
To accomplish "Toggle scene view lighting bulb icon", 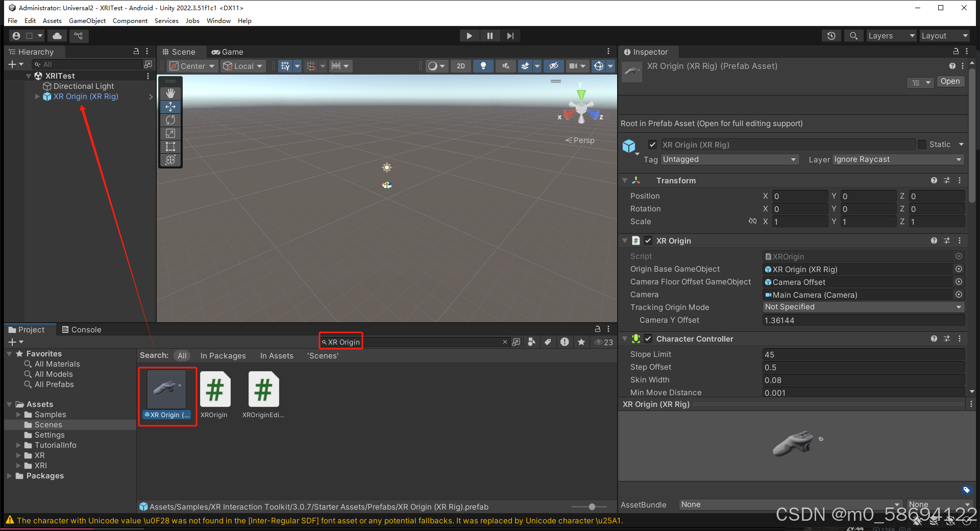I will click(x=483, y=66).
